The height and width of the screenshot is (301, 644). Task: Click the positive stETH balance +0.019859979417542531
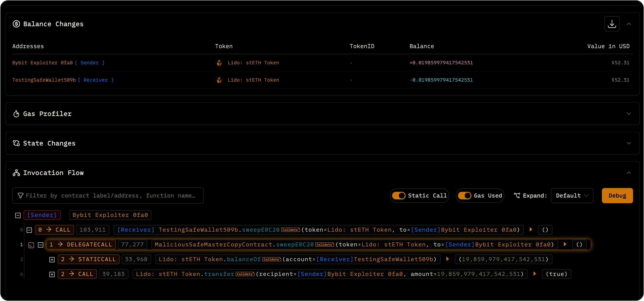coord(441,63)
